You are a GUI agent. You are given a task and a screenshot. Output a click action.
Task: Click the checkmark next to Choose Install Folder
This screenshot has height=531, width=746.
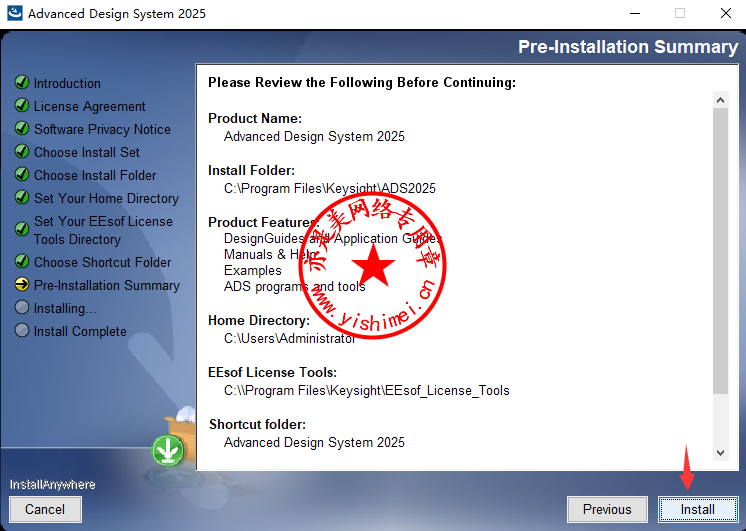22,174
